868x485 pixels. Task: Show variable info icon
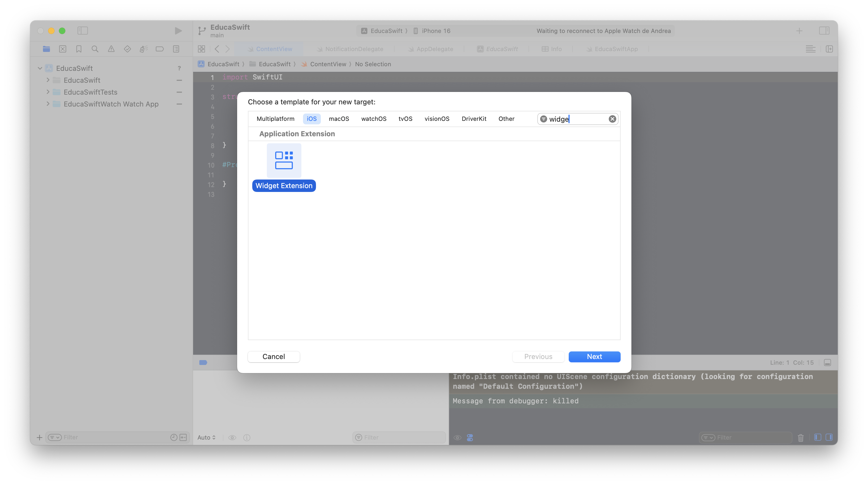pos(247,437)
